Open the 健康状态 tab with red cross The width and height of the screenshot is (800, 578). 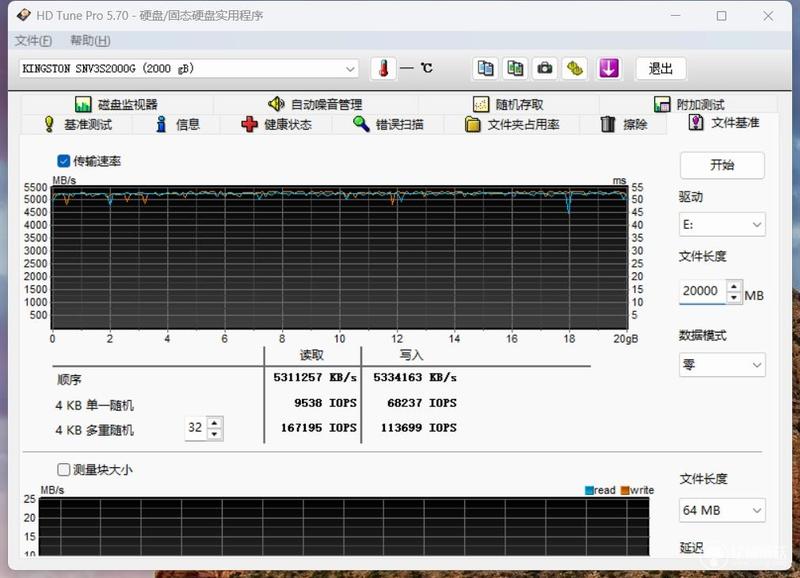tap(276, 124)
